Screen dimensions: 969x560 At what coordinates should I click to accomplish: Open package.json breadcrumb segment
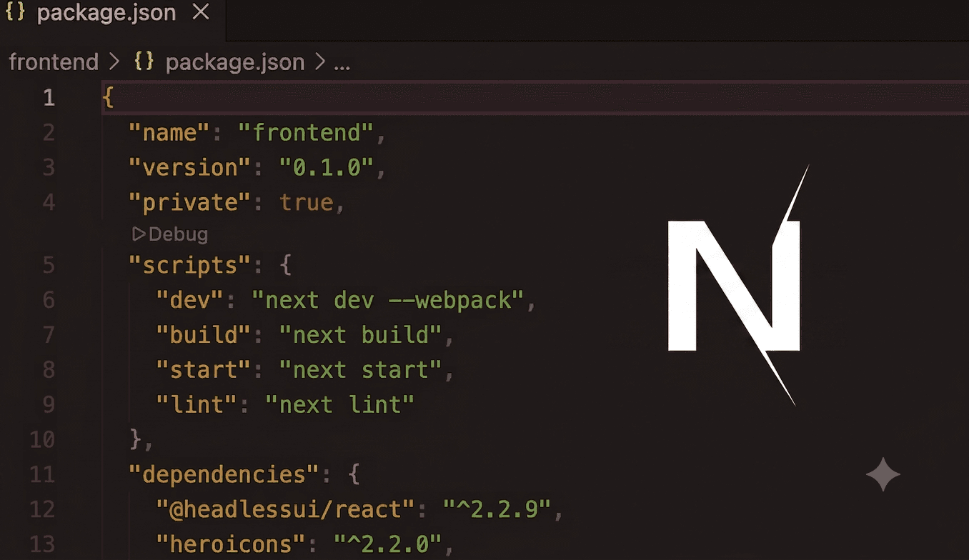235,62
